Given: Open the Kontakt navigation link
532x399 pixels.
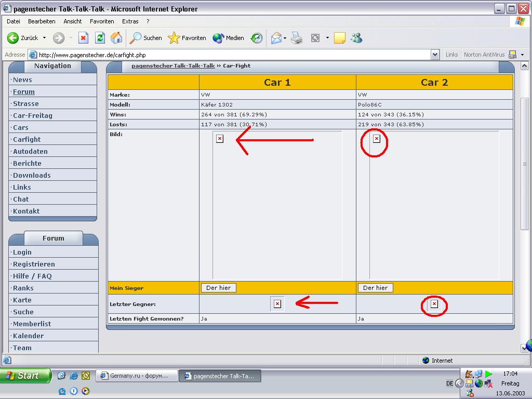Looking at the screenshot, I should [26, 211].
